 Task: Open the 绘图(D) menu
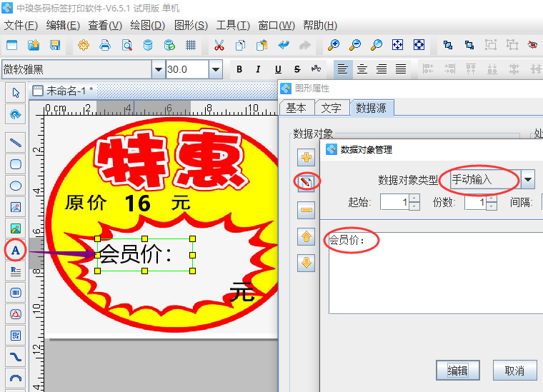[148, 26]
